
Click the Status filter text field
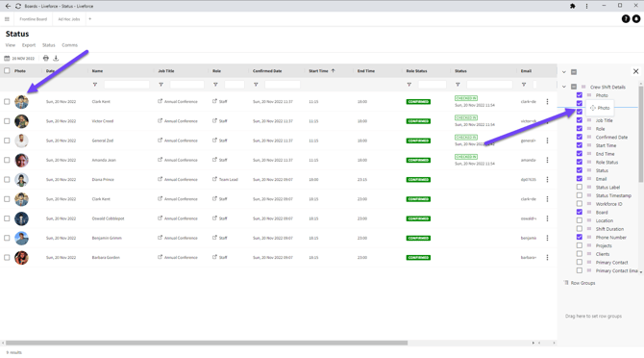tap(489, 85)
